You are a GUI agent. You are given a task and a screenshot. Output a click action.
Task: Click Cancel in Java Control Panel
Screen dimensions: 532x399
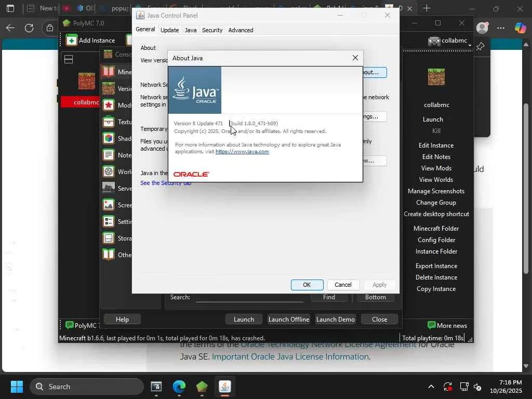tap(343, 285)
